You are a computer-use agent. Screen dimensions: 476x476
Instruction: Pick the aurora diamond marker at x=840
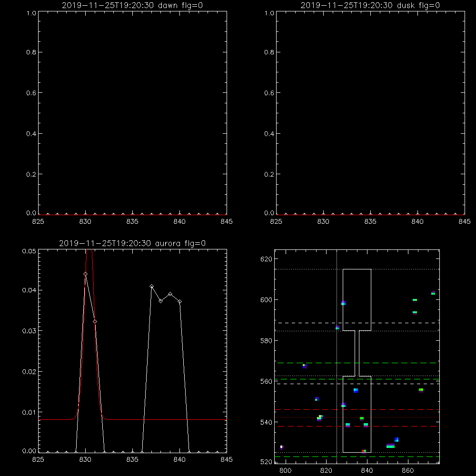point(180,301)
